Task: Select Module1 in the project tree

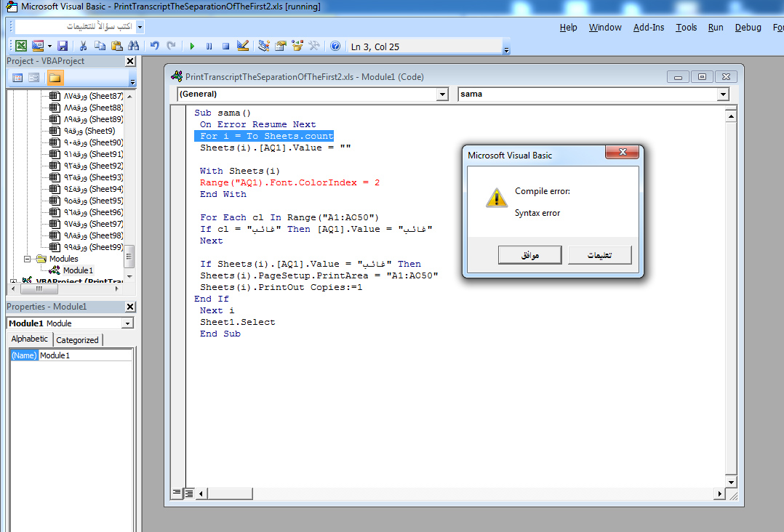Action: pos(78,270)
